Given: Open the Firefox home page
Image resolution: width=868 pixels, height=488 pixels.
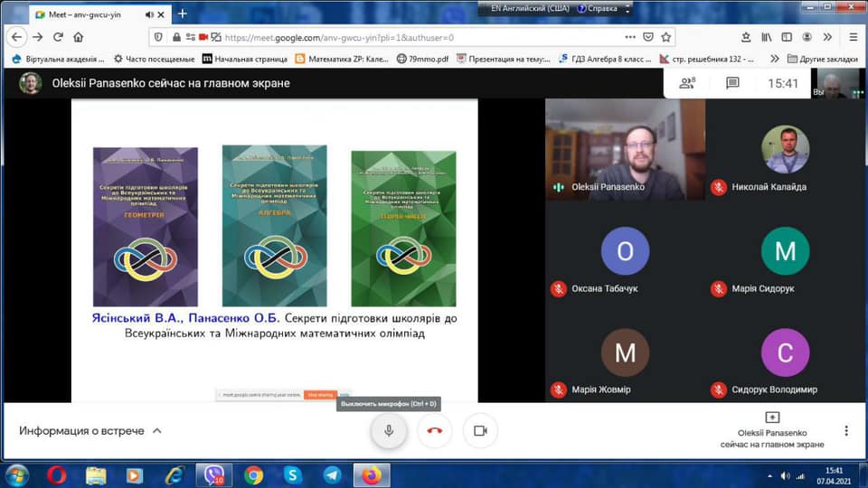Looking at the screenshot, I should [78, 37].
